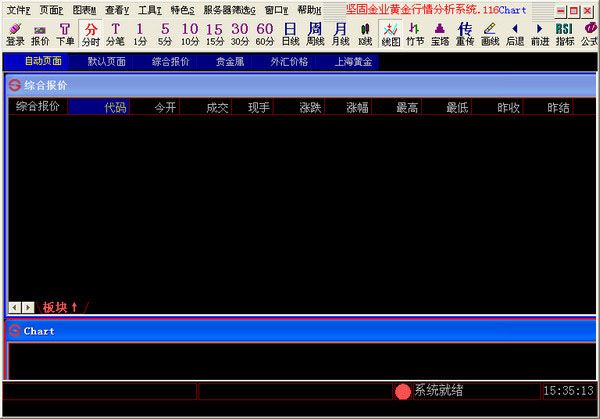The height and width of the screenshot is (419, 600).
Task: Select the 竹节 bar chart icon
Action: (414, 34)
